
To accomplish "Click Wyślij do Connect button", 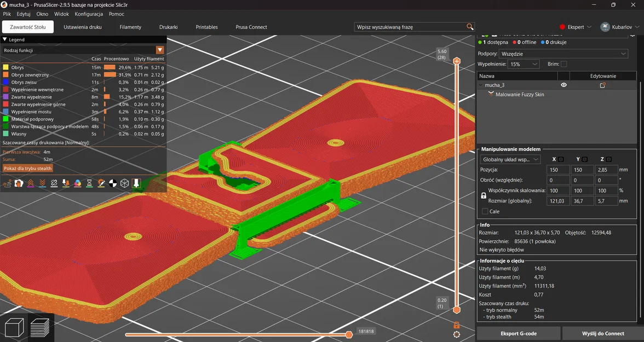I will pyautogui.click(x=603, y=333).
